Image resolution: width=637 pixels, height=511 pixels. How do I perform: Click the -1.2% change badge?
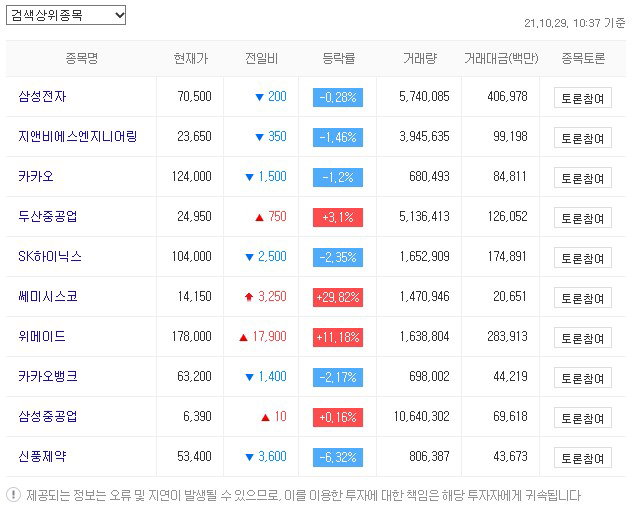coord(338,178)
